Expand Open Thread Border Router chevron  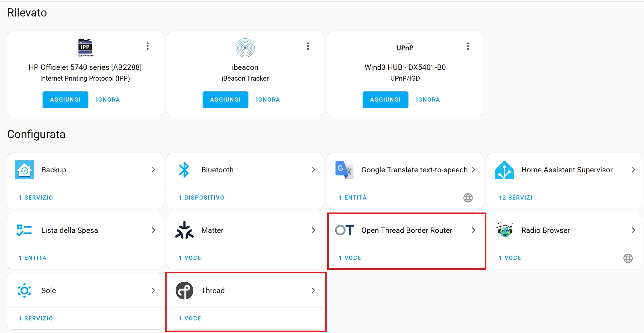[x=473, y=230]
